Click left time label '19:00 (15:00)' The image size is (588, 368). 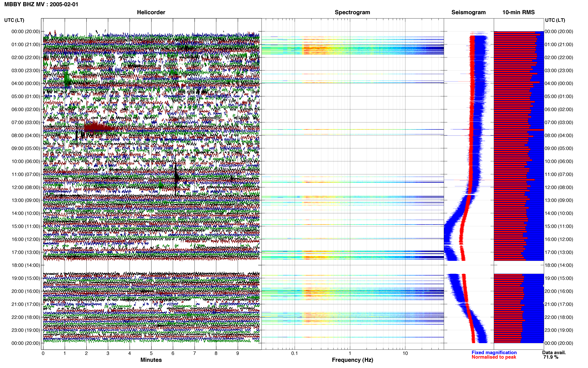click(x=26, y=278)
